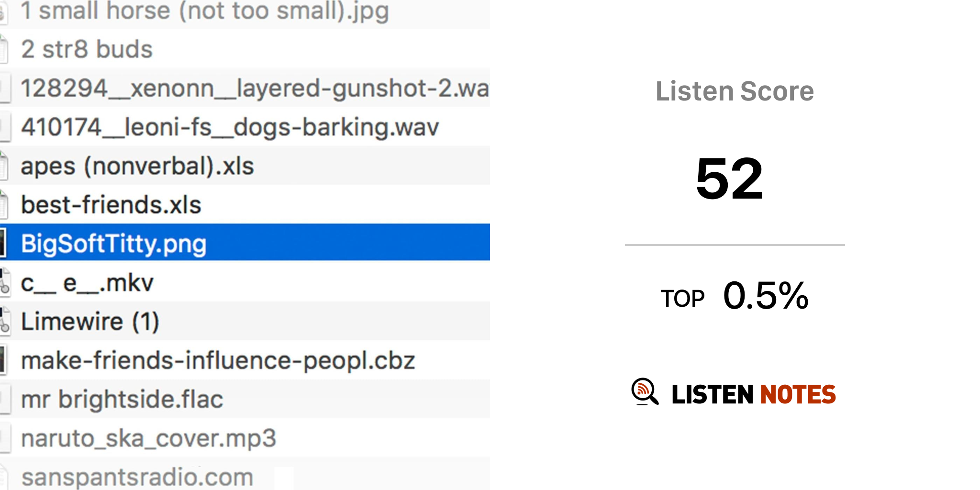Click the score number 52
Screen dimensions: 980x490
(729, 178)
